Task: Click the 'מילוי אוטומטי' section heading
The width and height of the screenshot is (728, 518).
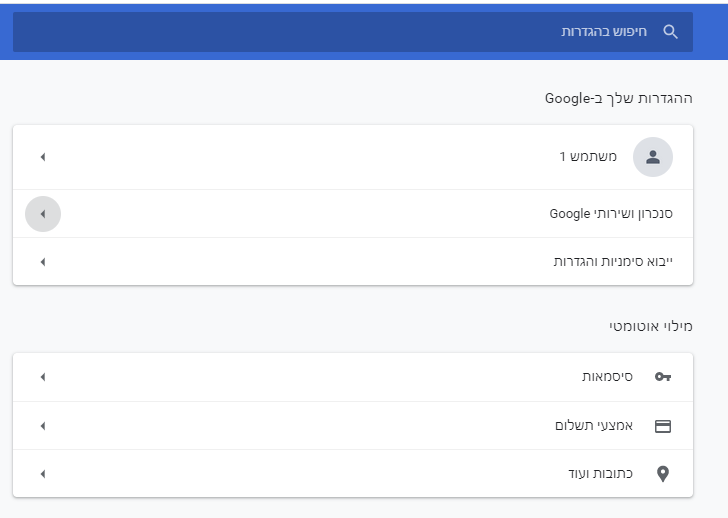Action: [x=650, y=326]
